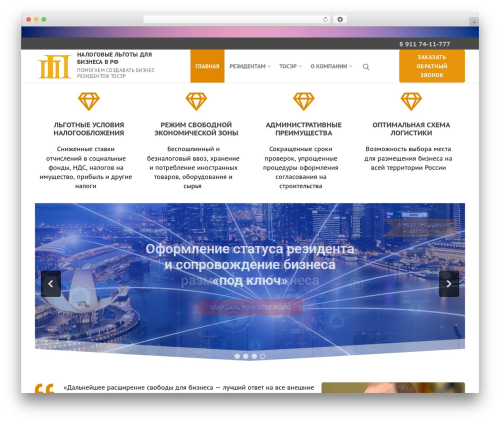Screen dimensions: 500x423
Task: Click Заказать обратный звонок button
Action: pyautogui.click(x=432, y=66)
